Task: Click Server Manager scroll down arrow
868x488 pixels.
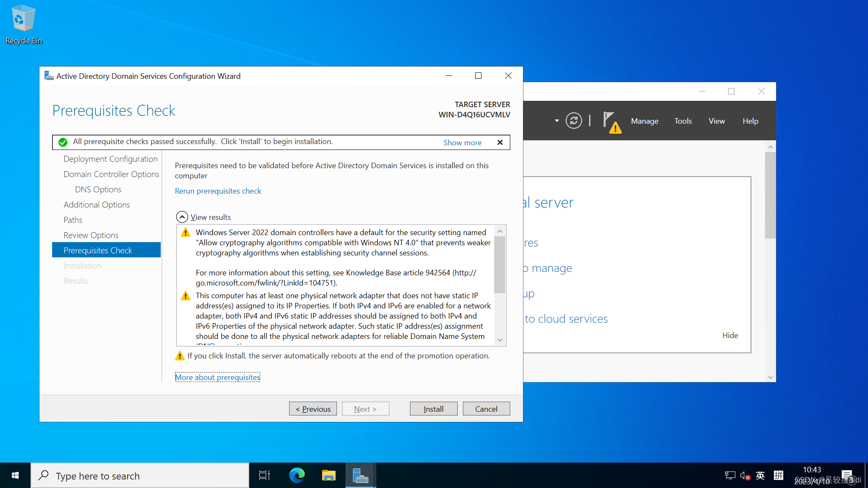Action: pos(771,377)
